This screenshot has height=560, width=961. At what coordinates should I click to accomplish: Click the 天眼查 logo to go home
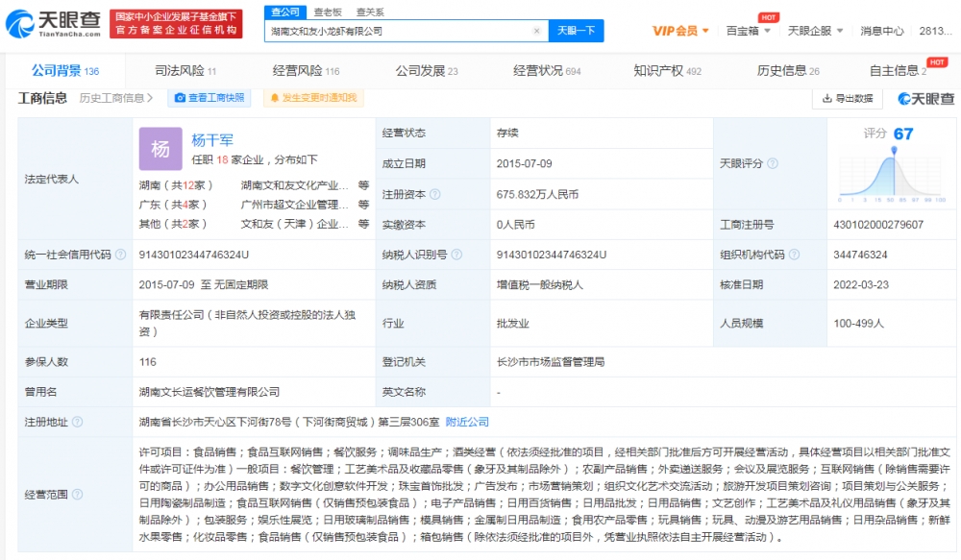(53, 23)
